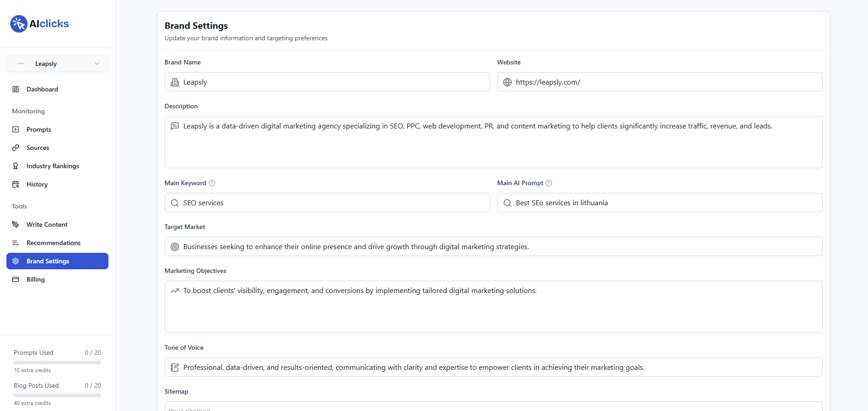The width and height of the screenshot is (868, 411).
Task: Click the Main Keyword help icon
Action: 212,183
